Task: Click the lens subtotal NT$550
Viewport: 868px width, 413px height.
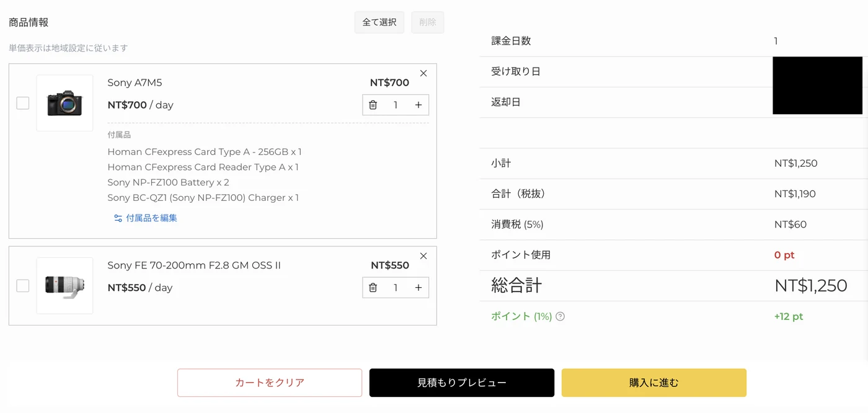Action: click(390, 265)
